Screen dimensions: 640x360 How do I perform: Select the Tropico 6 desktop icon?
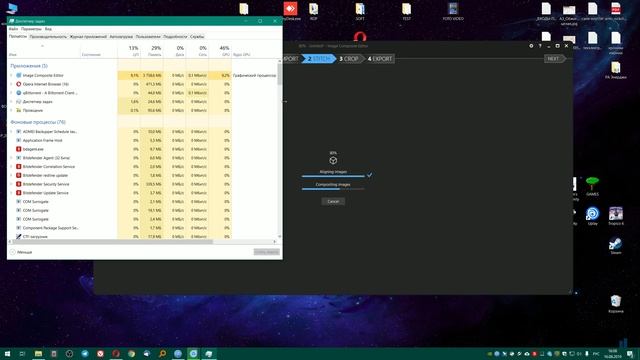pos(616,216)
